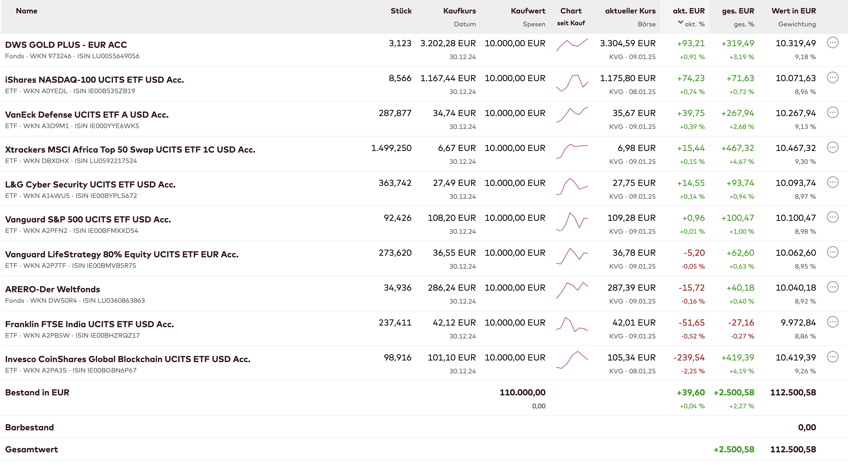
Task: Open options menu for iShares NASDAQ-100 row
Action: (832, 78)
